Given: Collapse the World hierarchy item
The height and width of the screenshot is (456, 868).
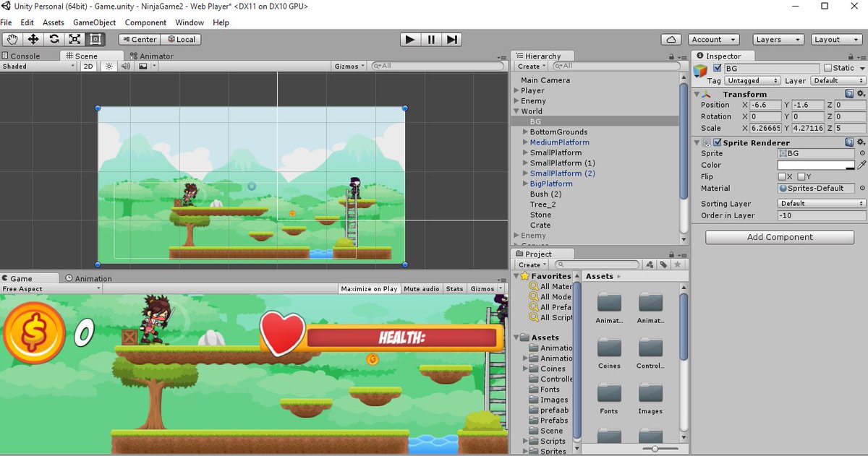Looking at the screenshot, I should pos(516,111).
